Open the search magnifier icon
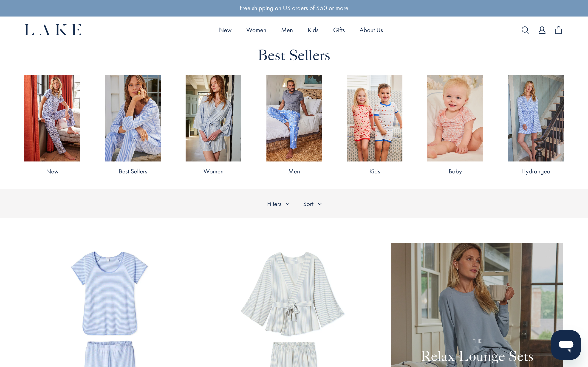 [525, 30]
